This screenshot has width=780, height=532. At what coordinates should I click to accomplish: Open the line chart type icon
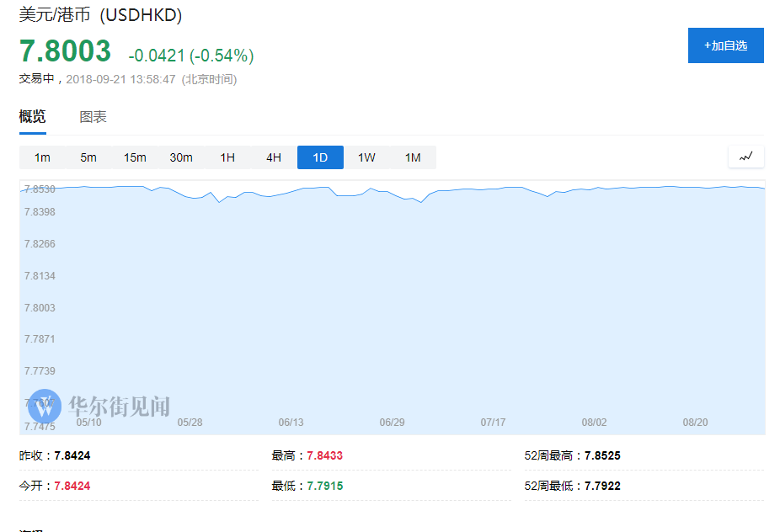point(745,157)
